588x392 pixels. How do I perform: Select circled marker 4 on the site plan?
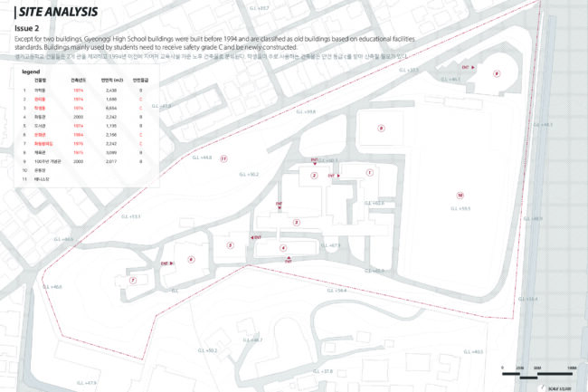pos(283,247)
